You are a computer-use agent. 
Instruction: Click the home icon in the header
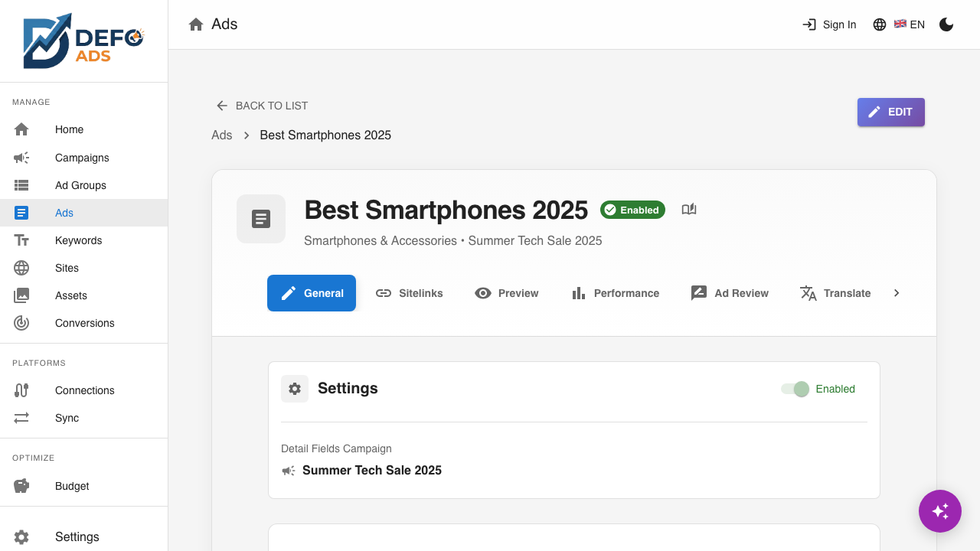coord(196,24)
